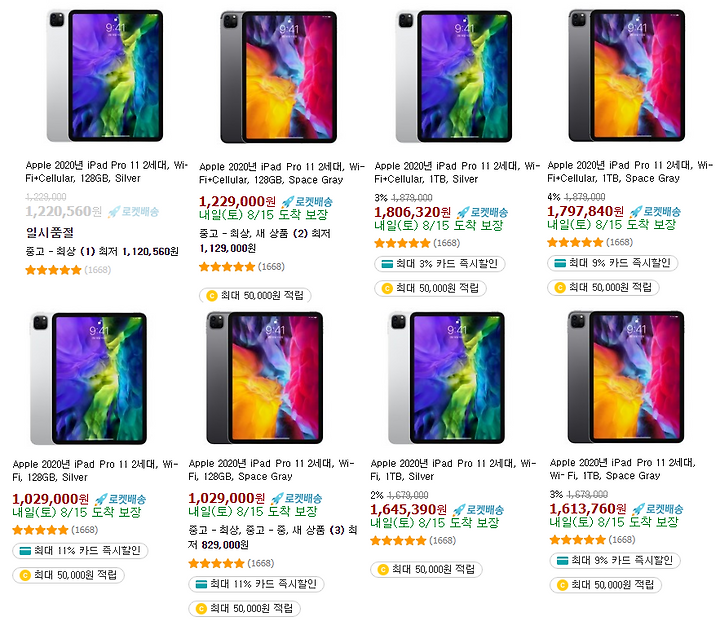
Task: Open the 1TB Space Gray Wi-Fi+Cellular iPad image
Action: point(627,76)
